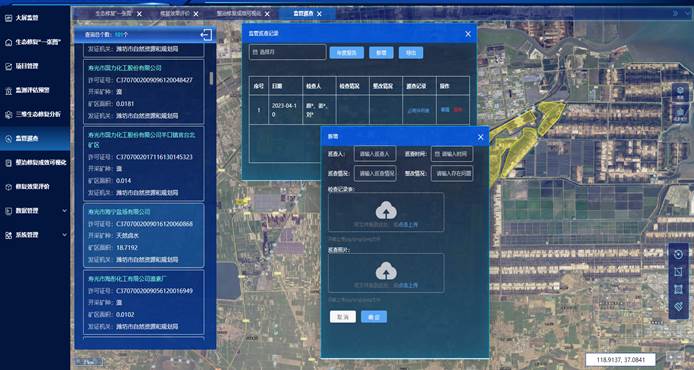Click the reset view icon on map toolbar
Viewport: 694px width, 370px height.
[x=678, y=254]
